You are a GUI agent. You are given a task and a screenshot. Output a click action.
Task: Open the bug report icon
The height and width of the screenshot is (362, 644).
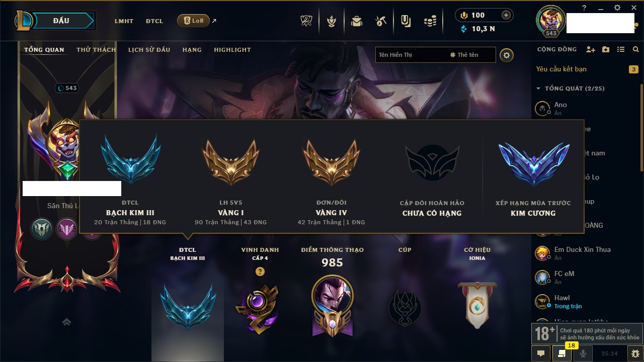635,353
